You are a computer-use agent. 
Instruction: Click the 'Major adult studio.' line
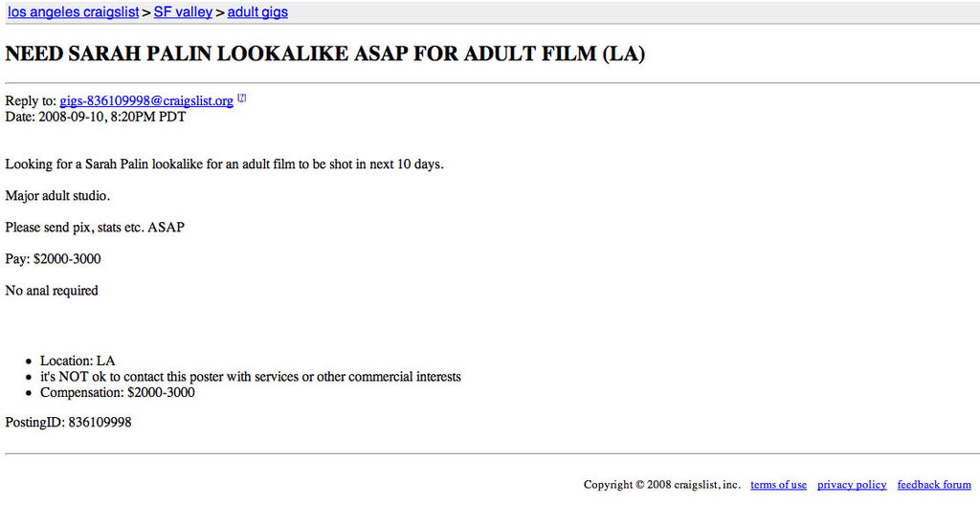coord(57,196)
